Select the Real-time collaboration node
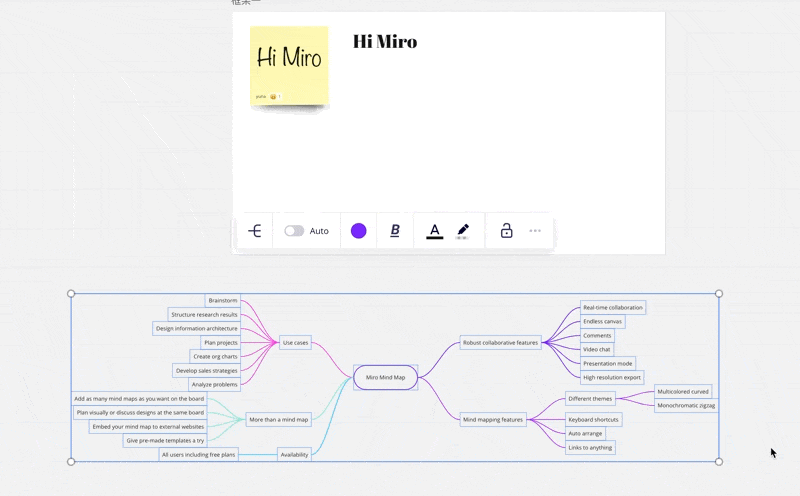Screen dimensions: 800x496 point(613,308)
